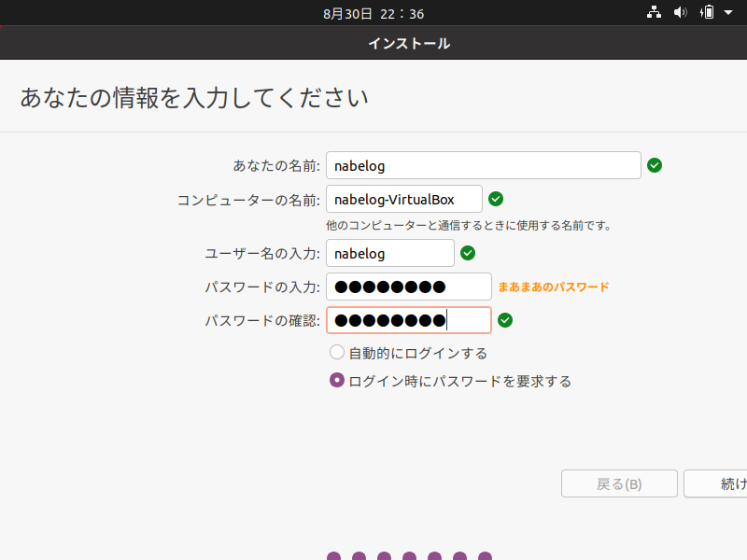Click the green checkmark beside パスワードの確認 field

coord(505,320)
